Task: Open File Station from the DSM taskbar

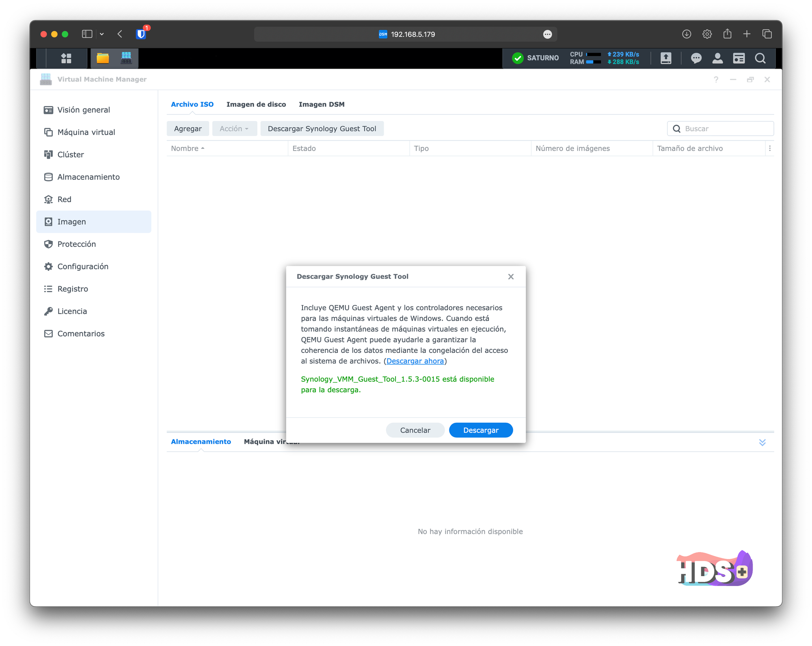Action: (x=103, y=58)
